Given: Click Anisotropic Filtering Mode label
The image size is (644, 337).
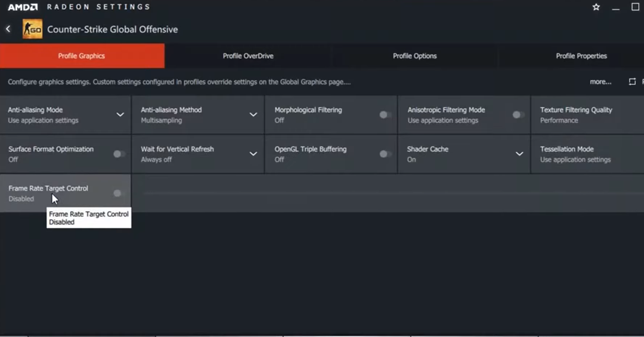Looking at the screenshot, I should [446, 110].
